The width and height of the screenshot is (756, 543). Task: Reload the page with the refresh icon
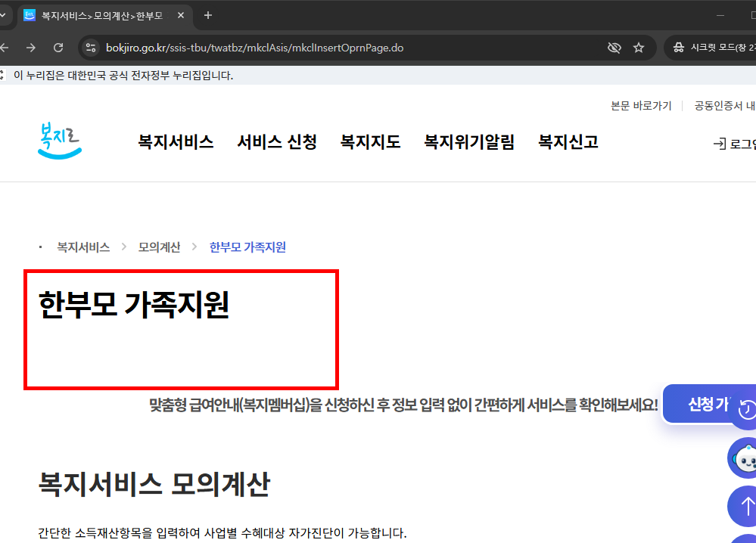[x=58, y=47]
